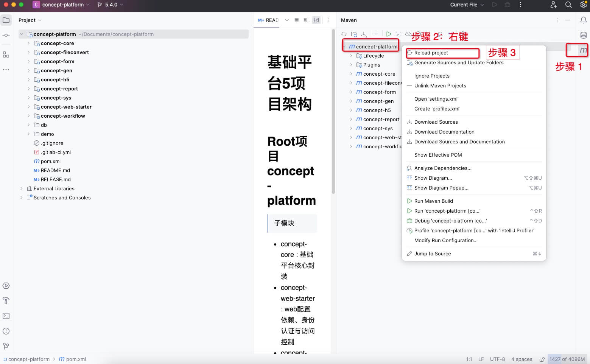Select Reload project menu item
590x364 pixels.
pos(474,53)
